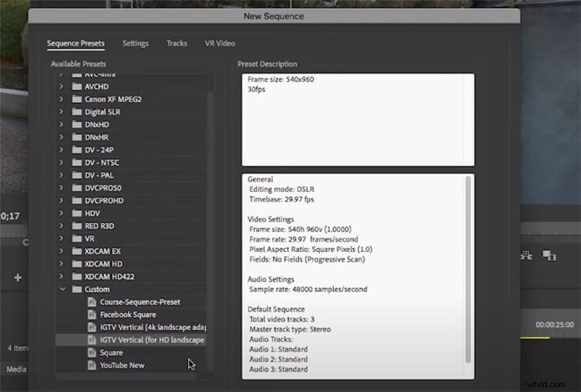Choose the YouTube New preset
The image size is (581, 392).
(122, 366)
